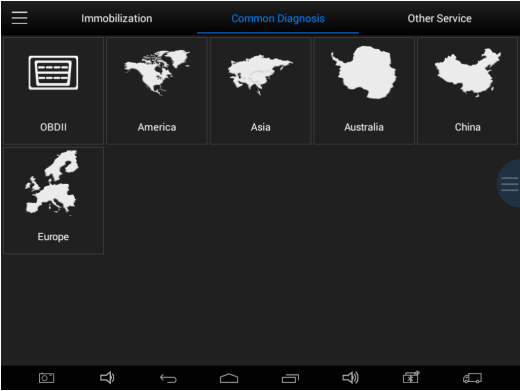The width and height of the screenshot is (520, 391).
Task: Pick the Australia region map icon
Action: (364, 72)
